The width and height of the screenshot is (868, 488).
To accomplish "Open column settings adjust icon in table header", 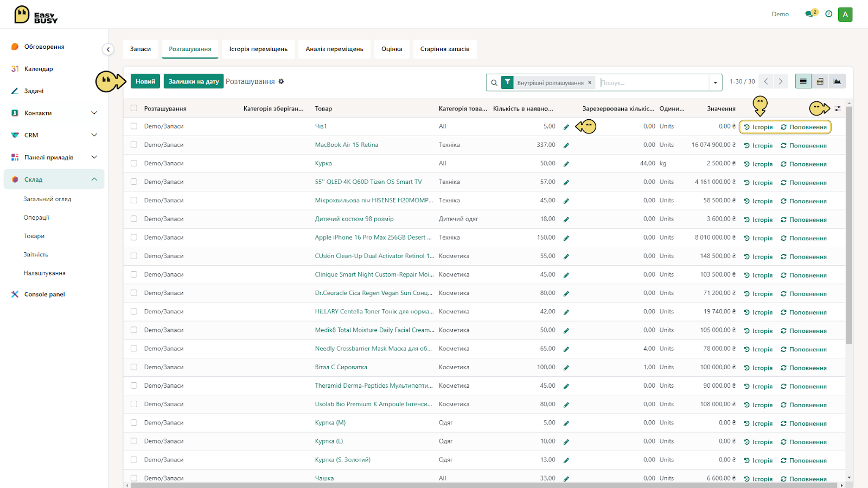I will point(838,108).
